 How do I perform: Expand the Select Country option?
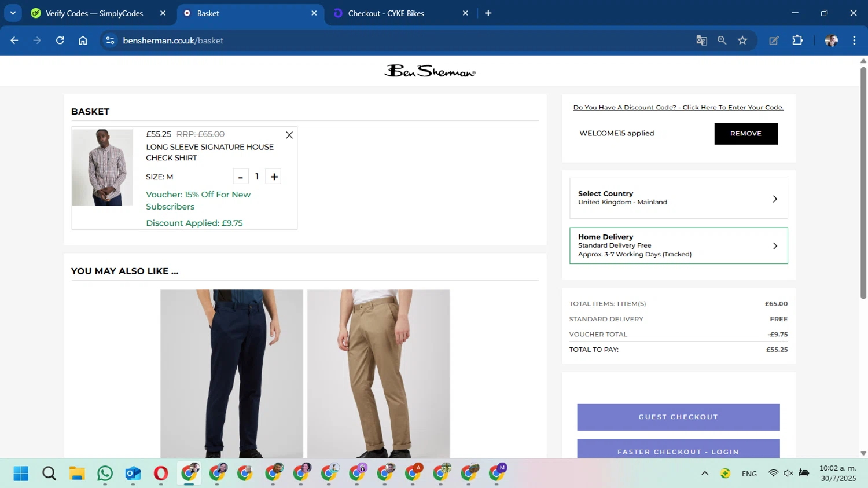click(x=679, y=198)
